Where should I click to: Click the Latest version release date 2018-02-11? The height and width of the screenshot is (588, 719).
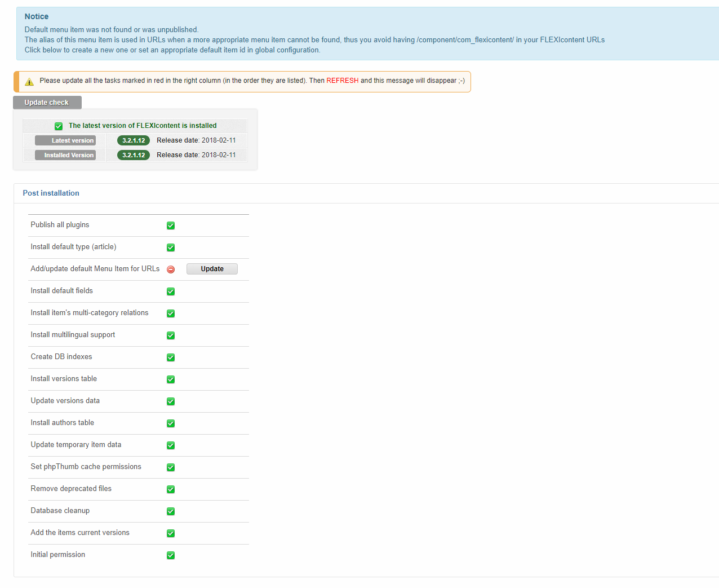[x=219, y=140]
